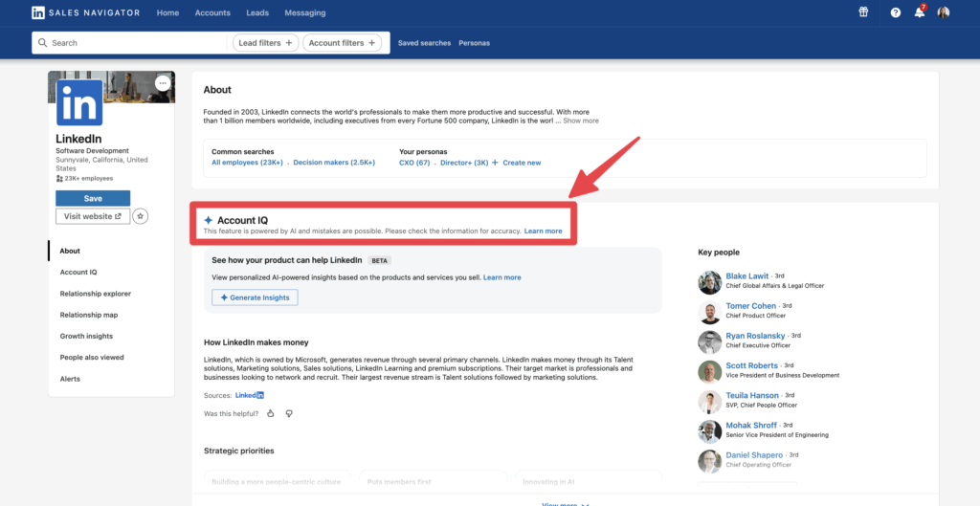
Task: Click Learn more under Account IQ heading
Action: click(x=544, y=231)
